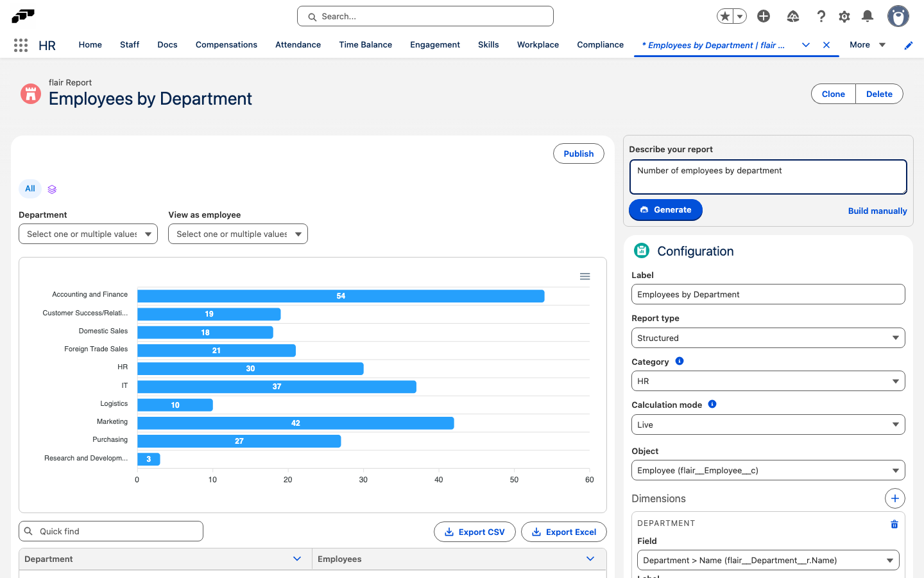Open the Report type dropdown

768,338
